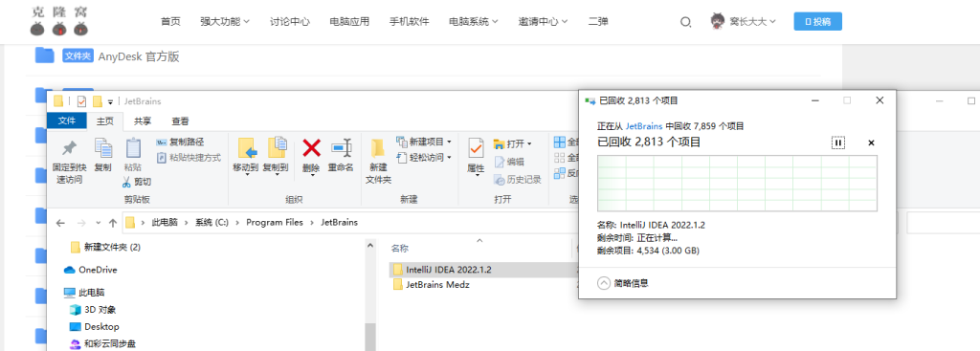Choose 粘贴快捷方式 in clipboard group

coord(189,158)
